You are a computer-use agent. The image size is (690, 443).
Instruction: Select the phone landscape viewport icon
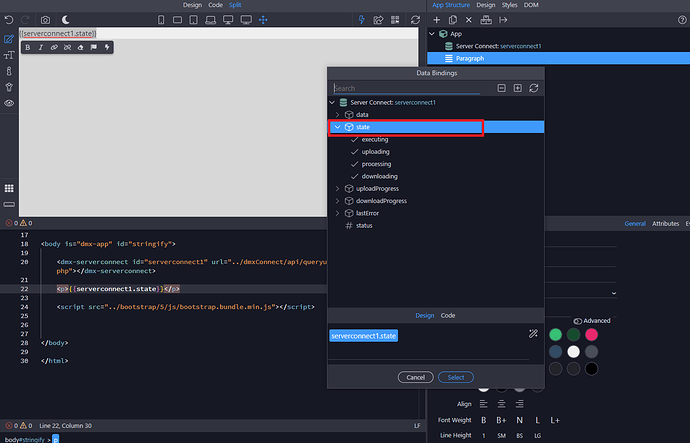pos(177,20)
